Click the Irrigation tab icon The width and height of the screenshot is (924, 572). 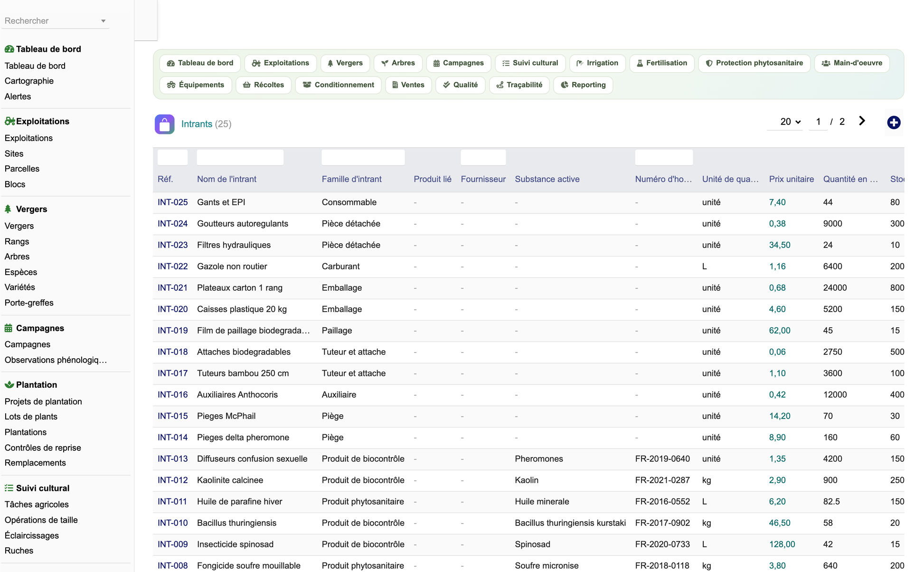coord(580,63)
